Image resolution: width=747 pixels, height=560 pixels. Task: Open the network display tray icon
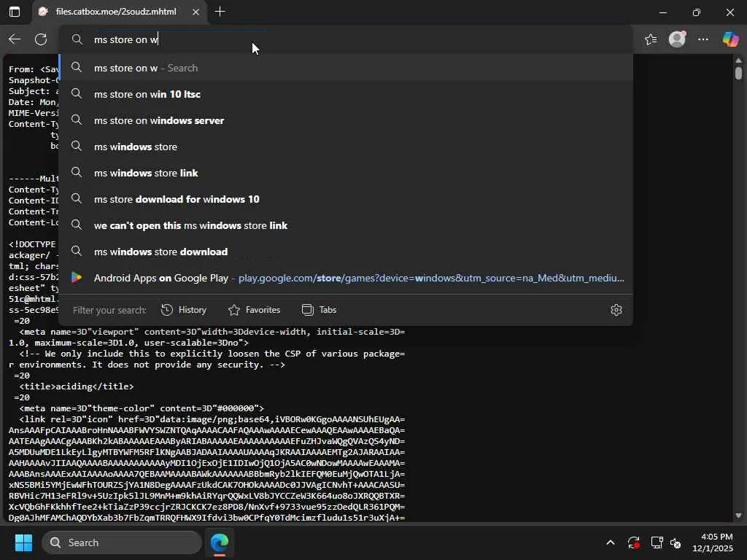click(x=657, y=542)
